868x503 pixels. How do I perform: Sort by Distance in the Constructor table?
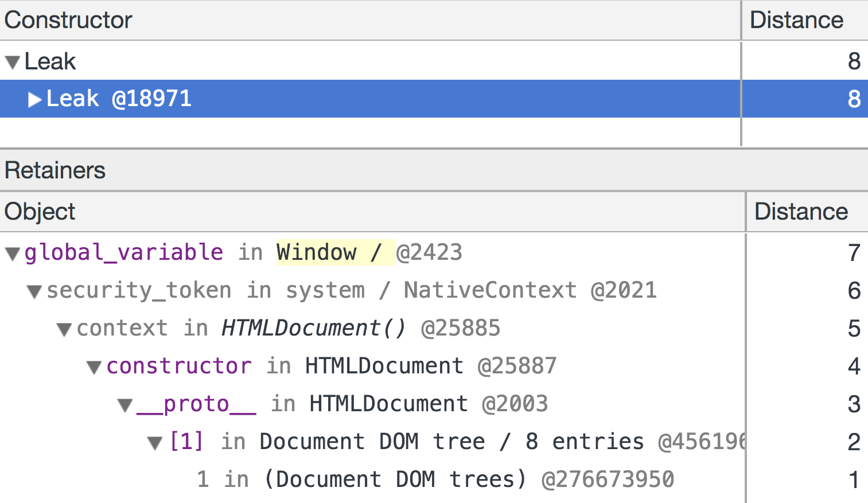pyautogui.click(x=796, y=20)
